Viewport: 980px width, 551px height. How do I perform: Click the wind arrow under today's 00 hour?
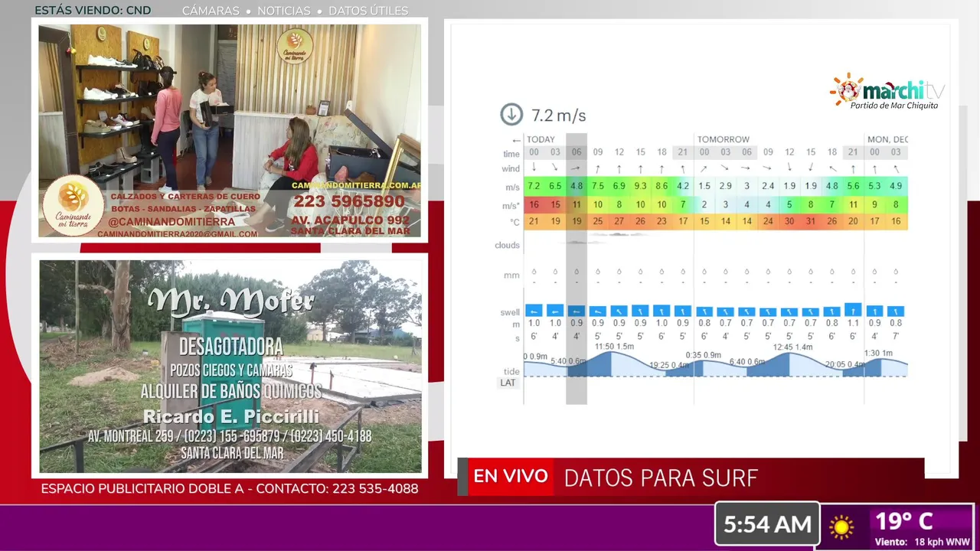click(534, 168)
